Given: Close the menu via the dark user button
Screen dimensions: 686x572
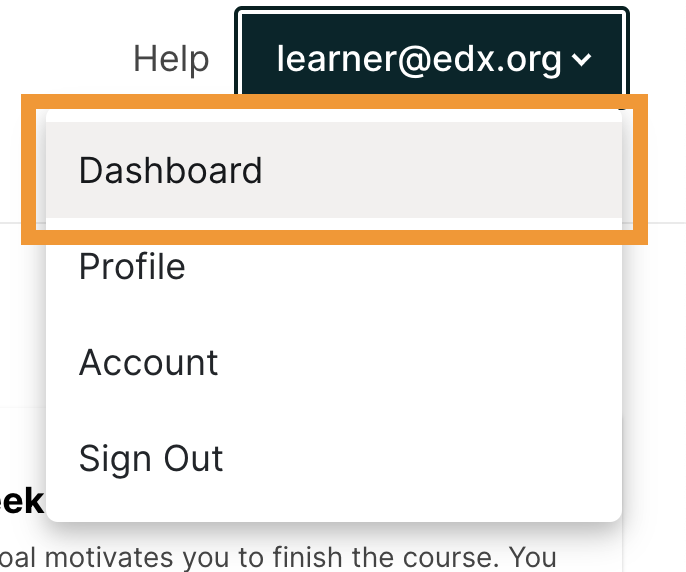Looking at the screenshot, I should pos(432,59).
